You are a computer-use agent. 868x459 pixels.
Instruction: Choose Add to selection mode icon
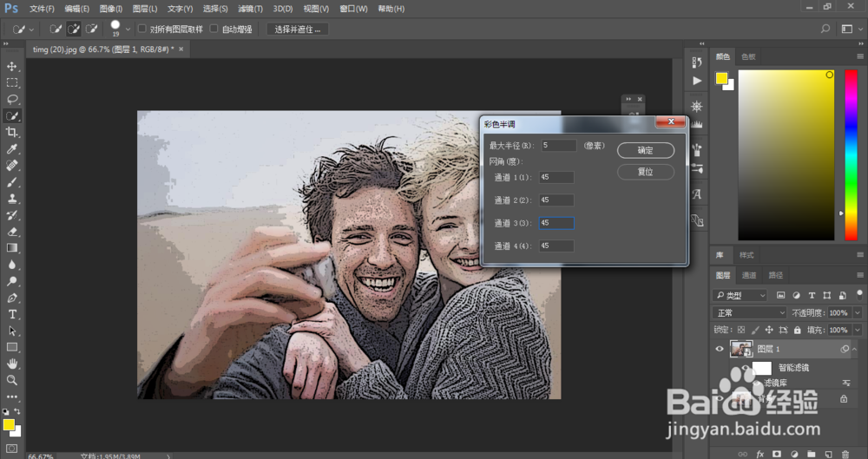point(74,29)
